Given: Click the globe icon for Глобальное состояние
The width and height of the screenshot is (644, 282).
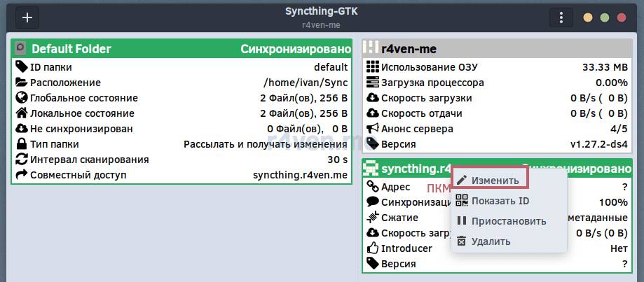Looking at the screenshot, I should 22,98.
